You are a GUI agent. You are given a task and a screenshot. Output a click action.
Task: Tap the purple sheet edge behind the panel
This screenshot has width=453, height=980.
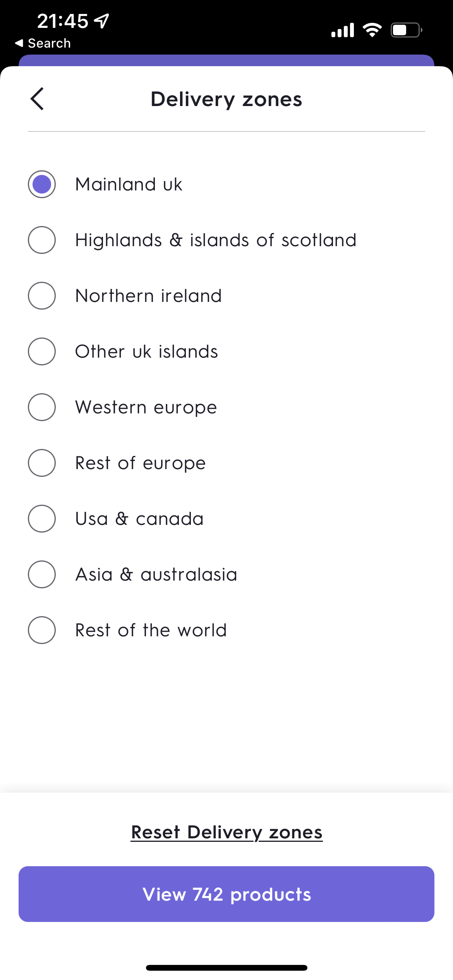click(x=226, y=60)
